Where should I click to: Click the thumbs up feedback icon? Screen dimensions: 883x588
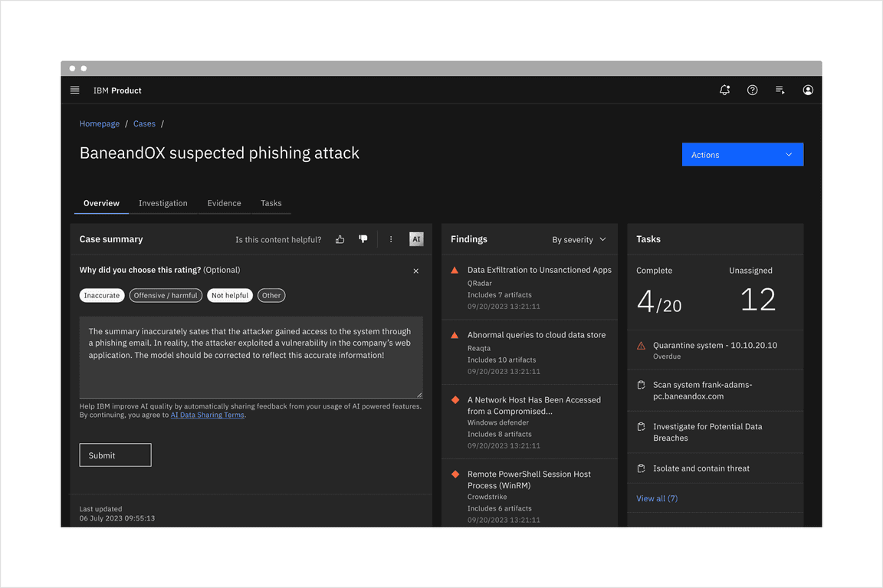340,240
